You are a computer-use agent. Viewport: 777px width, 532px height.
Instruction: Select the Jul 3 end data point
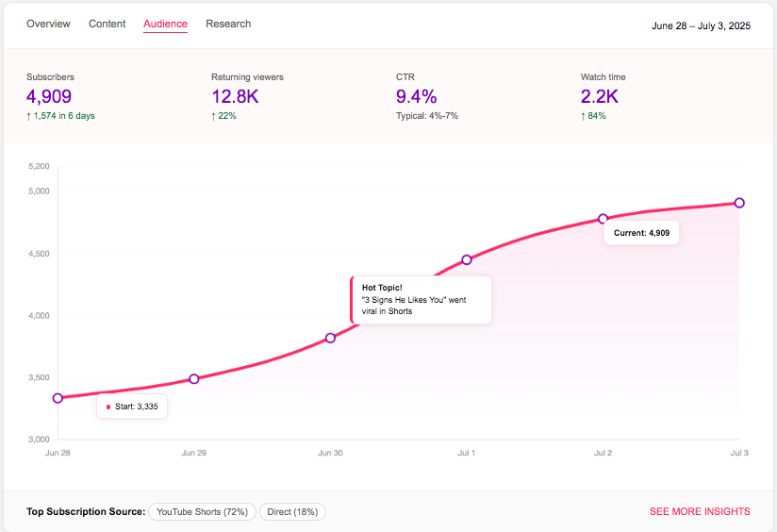pyautogui.click(x=739, y=203)
